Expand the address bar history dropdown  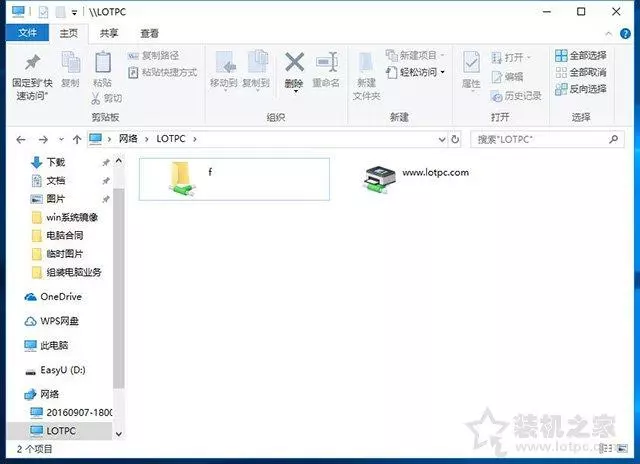point(442,140)
